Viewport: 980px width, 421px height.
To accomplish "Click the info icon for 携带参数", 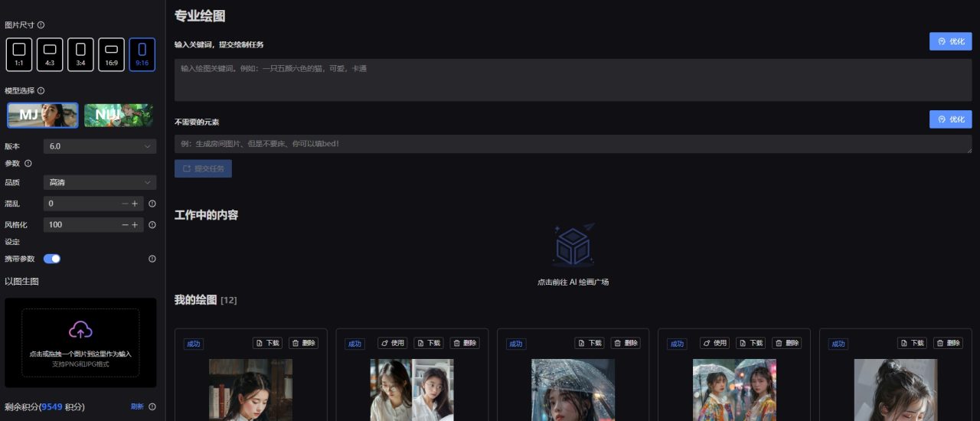I will (152, 259).
